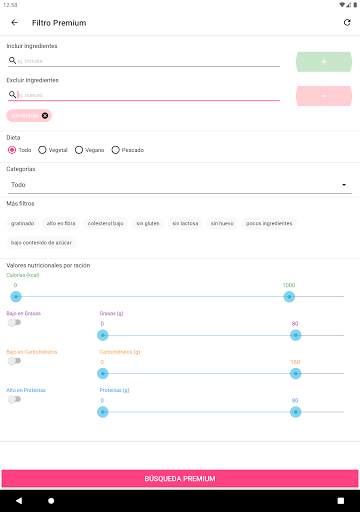Screen dimensions: 360x512
Task: Toggle the pocos ingredientes chip
Action: (269, 223)
